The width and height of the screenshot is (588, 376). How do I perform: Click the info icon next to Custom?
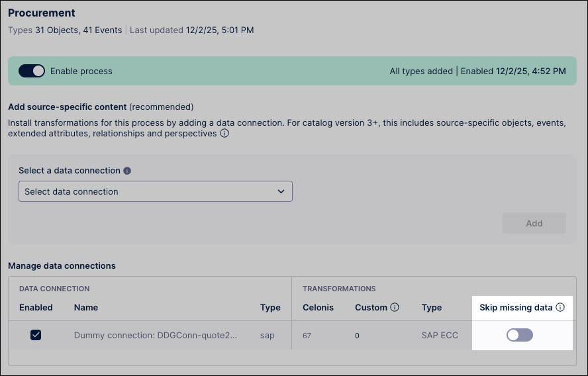[x=395, y=307]
